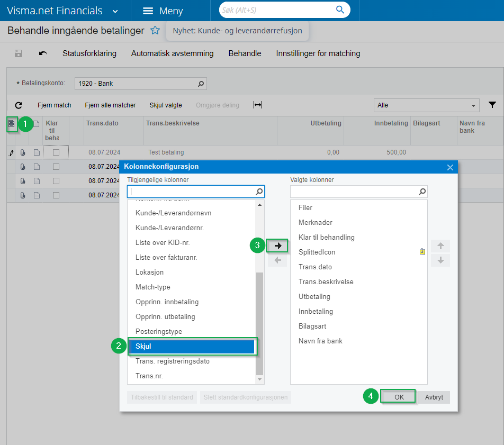Cancel dialog with Avbryt
The image size is (504, 445).
(x=434, y=397)
